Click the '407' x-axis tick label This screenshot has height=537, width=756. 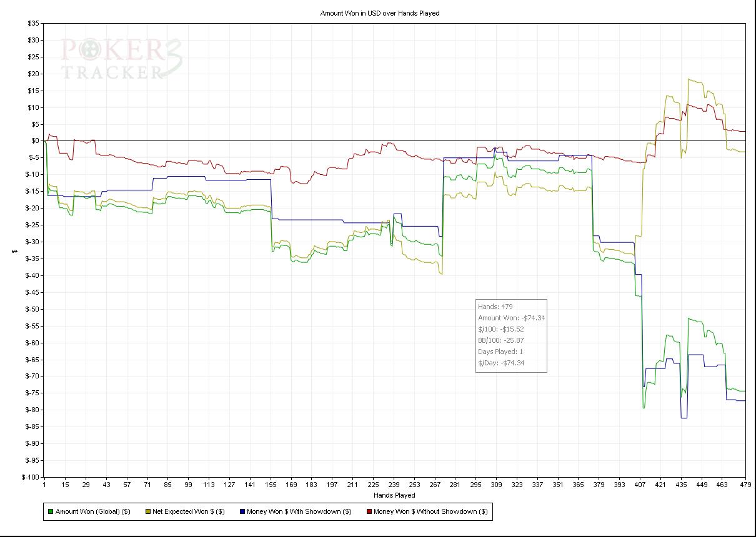(640, 485)
